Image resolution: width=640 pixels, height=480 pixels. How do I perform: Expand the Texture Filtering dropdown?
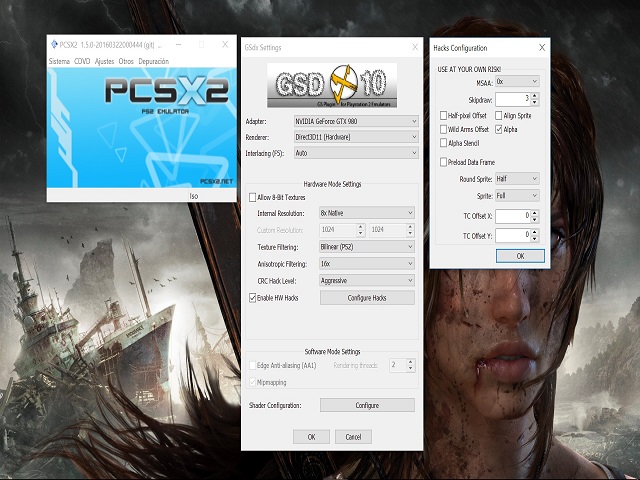(x=367, y=247)
